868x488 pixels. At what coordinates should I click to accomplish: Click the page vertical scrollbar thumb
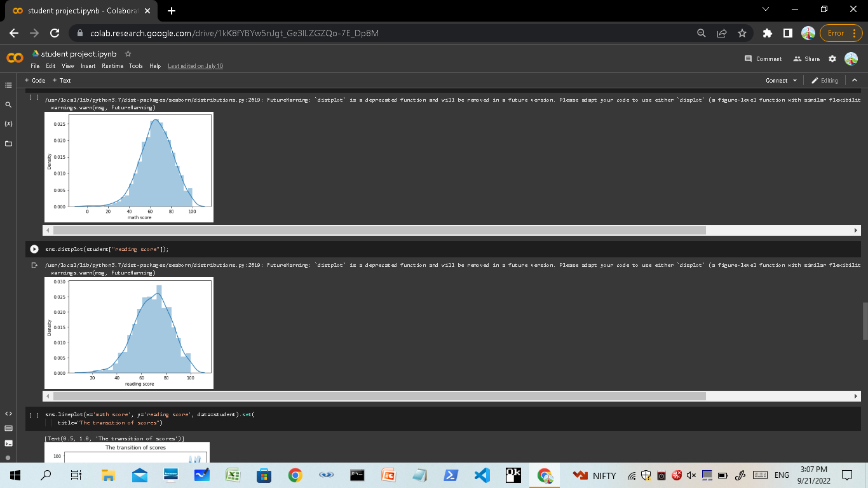864,322
